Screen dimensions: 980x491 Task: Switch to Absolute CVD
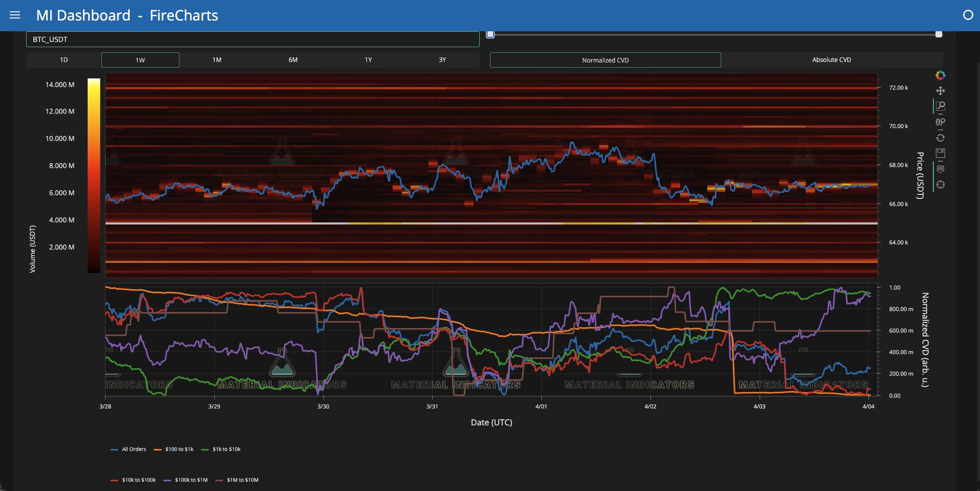tap(831, 60)
